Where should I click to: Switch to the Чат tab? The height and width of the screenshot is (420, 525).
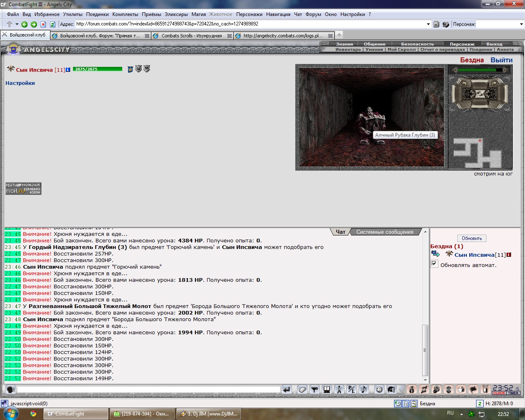tap(340, 232)
